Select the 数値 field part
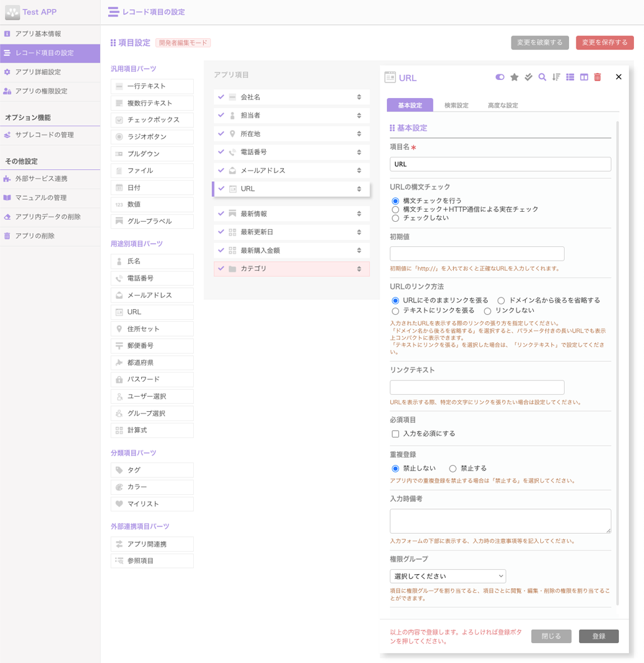The width and height of the screenshot is (644, 663). [x=152, y=204]
